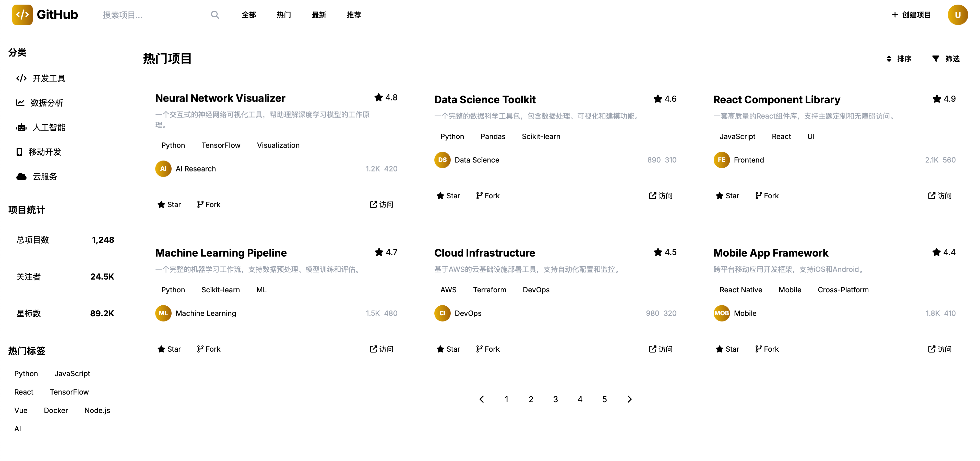Switch to the 热门 tab
Screen dimensions: 980x461
(x=284, y=15)
